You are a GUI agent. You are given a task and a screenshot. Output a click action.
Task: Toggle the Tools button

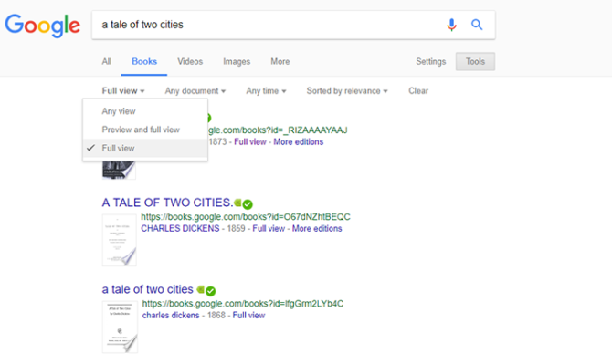pyautogui.click(x=475, y=61)
